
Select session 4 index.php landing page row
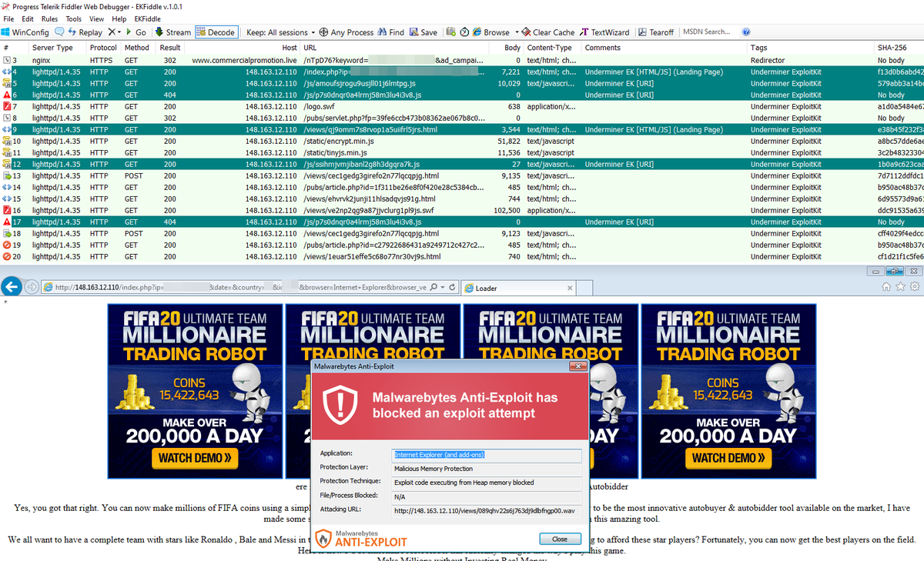point(462,72)
